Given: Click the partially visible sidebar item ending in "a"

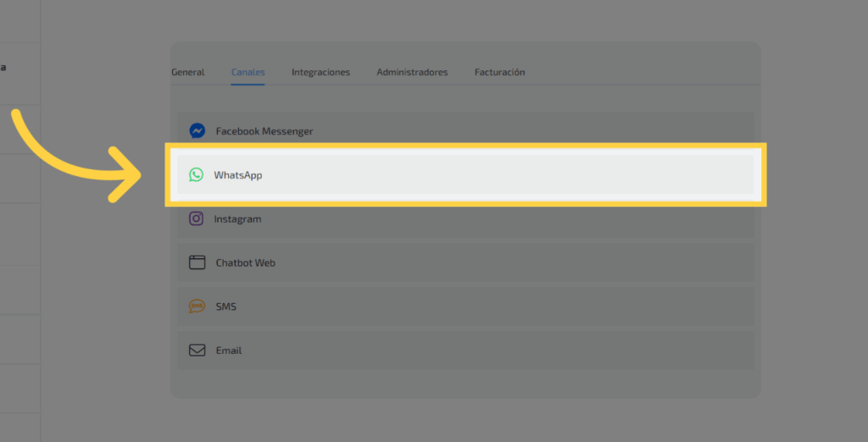Looking at the screenshot, I should (x=3, y=67).
